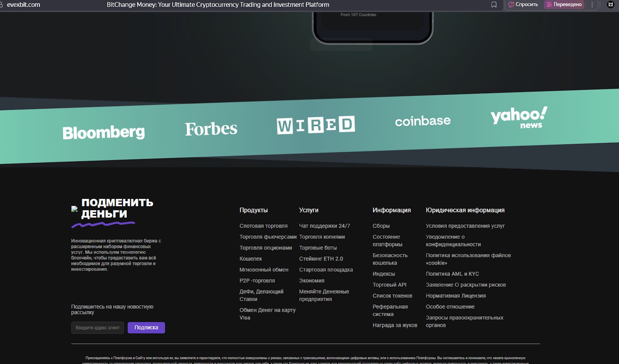This screenshot has width=619, height=364.
Task: Click the footer logo image beside ПОДМЕНИТЬ ДЕНЬГИ
Action: pyautogui.click(x=74, y=208)
